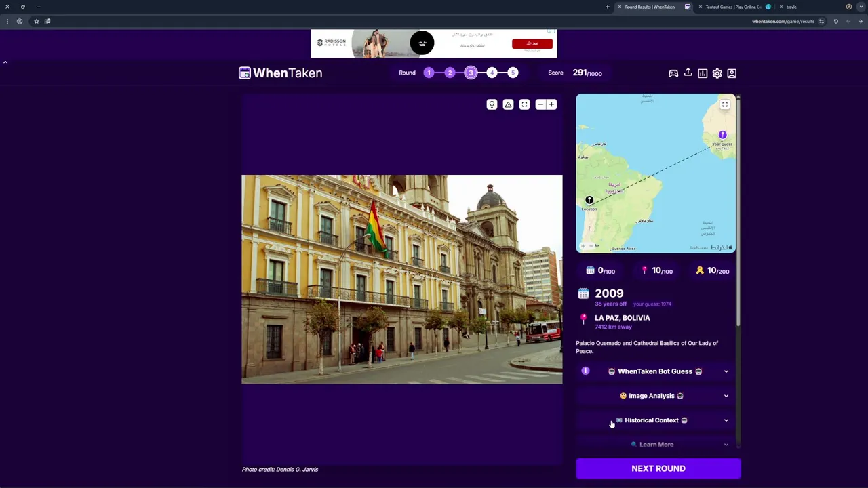Go to round 2 results

450,73
